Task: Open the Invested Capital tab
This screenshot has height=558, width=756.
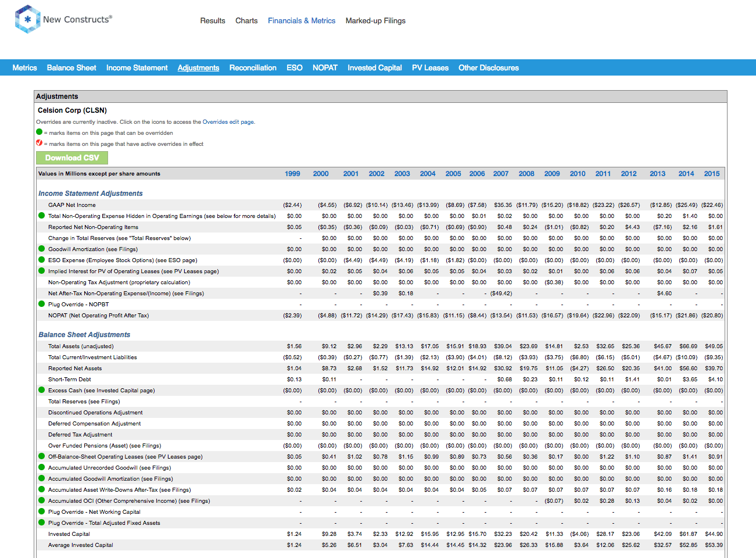Action: (375, 67)
